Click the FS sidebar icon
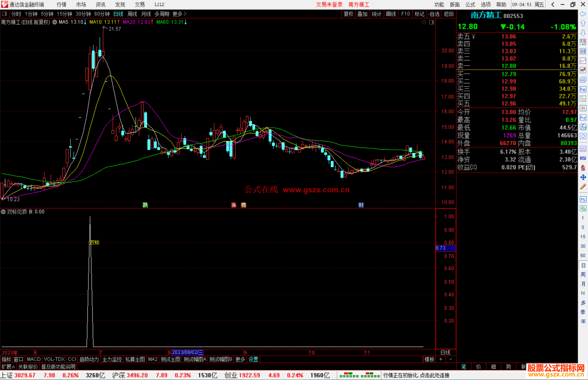This screenshot has width=588, height=380. click(x=583, y=199)
